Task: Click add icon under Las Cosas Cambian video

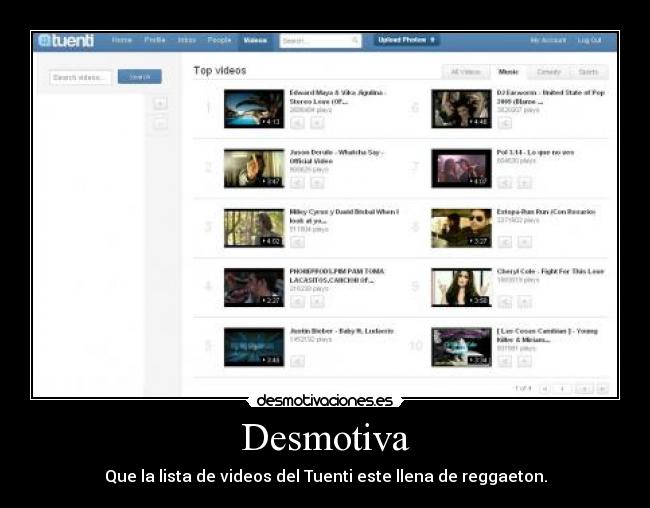Action: click(x=524, y=361)
